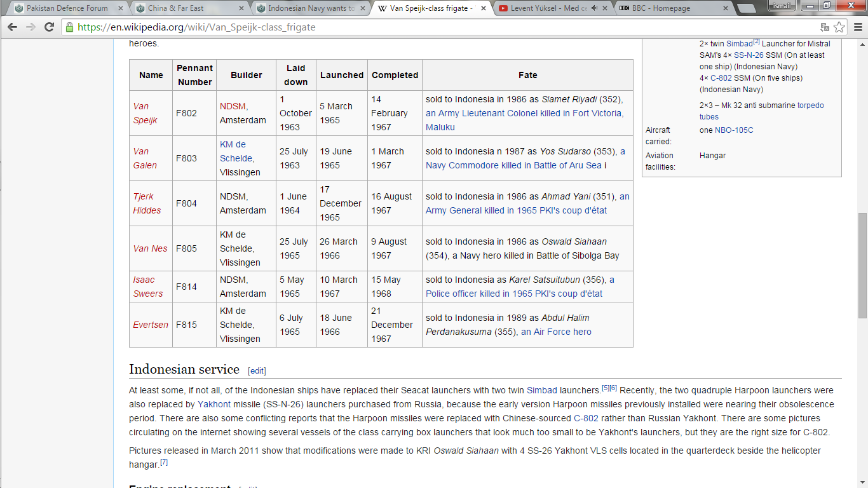Click footnote reference [2] in infobox
Screen dimensions: 868x488
coord(757,41)
